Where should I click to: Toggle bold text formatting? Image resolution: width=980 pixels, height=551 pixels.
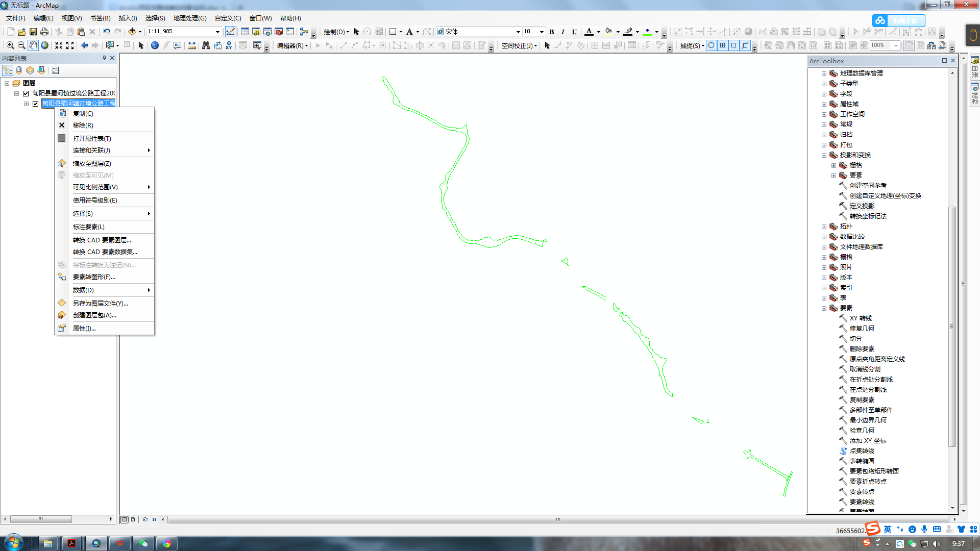[x=552, y=32]
